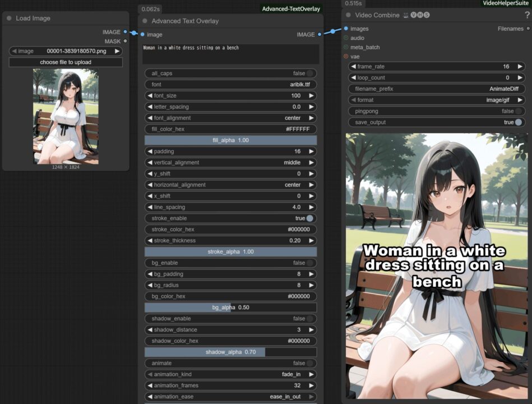
Task: Decrease y_shift with left arrow
Action: point(150,173)
